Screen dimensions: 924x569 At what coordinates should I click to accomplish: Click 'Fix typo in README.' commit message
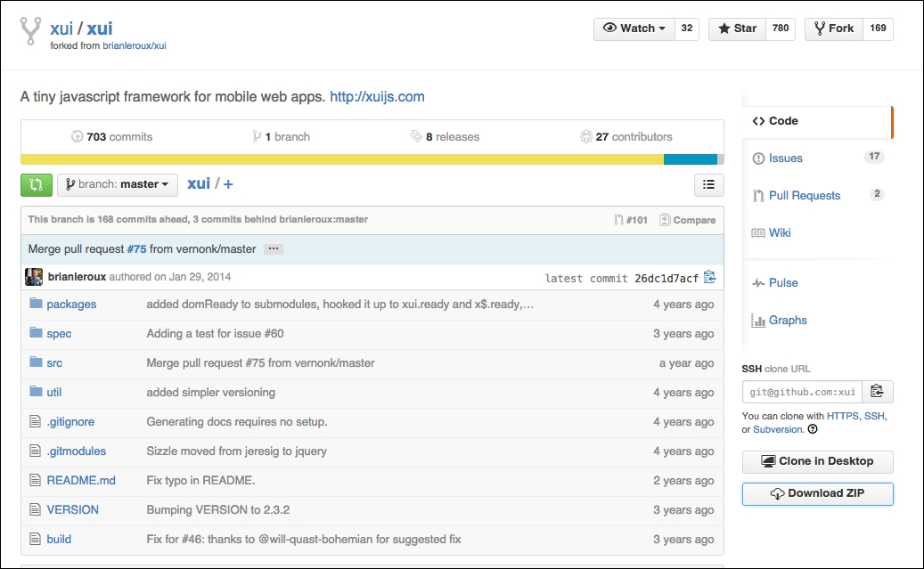[201, 481]
